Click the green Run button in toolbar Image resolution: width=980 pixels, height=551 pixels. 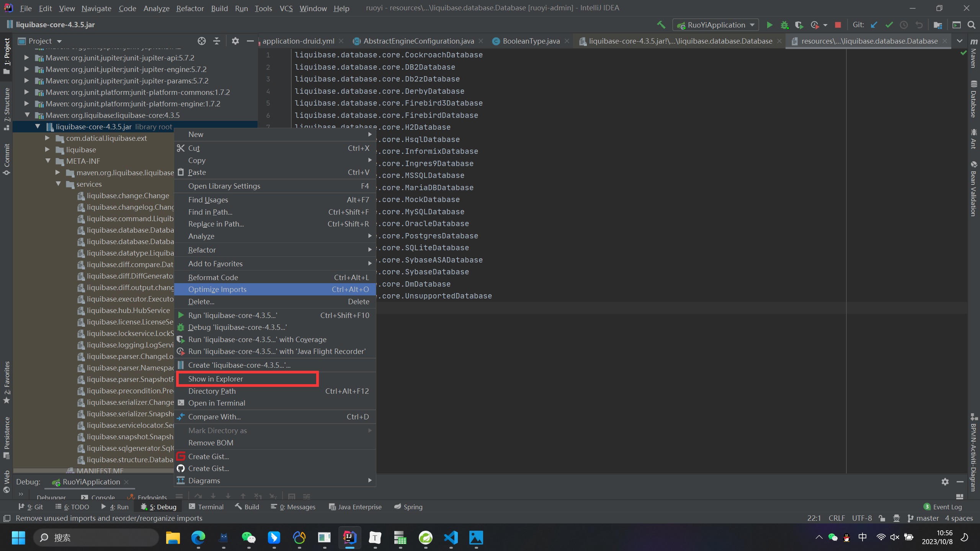[x=769, y=25]
